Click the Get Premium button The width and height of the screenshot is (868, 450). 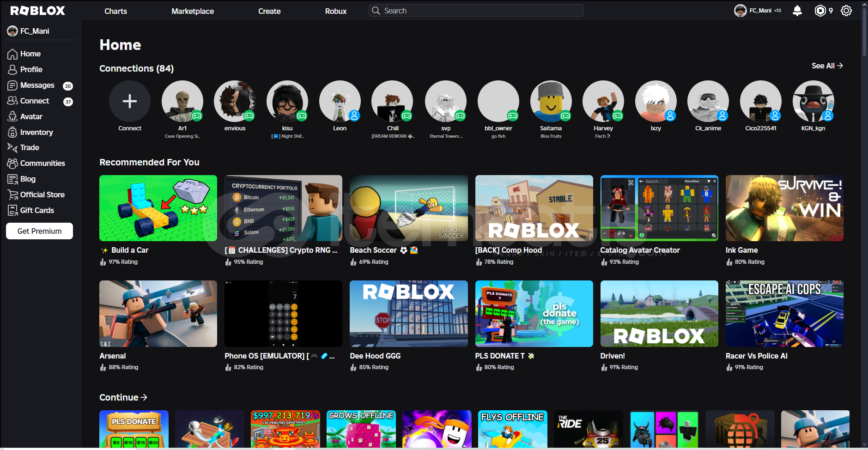39,231
